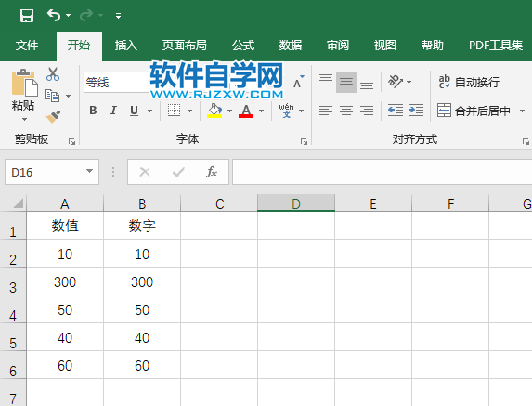The height and width of the screenshot is (406, 532).
Task: Switch to the 审阅 tab
Action: (338, 46)
